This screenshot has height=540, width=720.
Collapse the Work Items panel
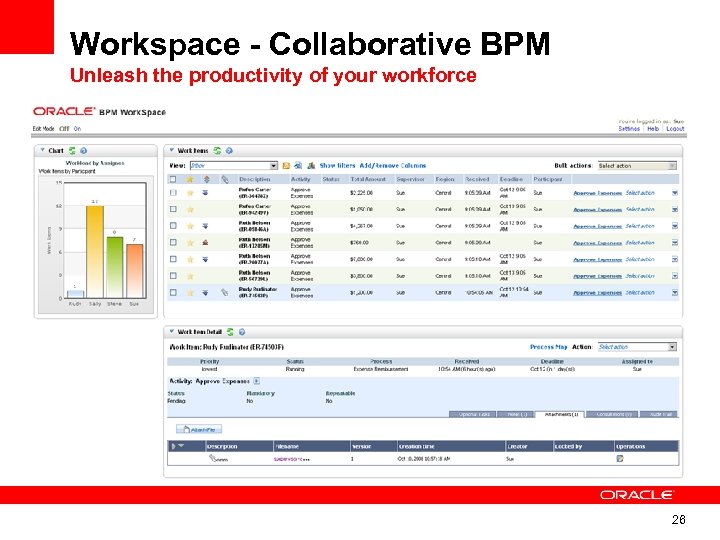[x=172, y=150]
